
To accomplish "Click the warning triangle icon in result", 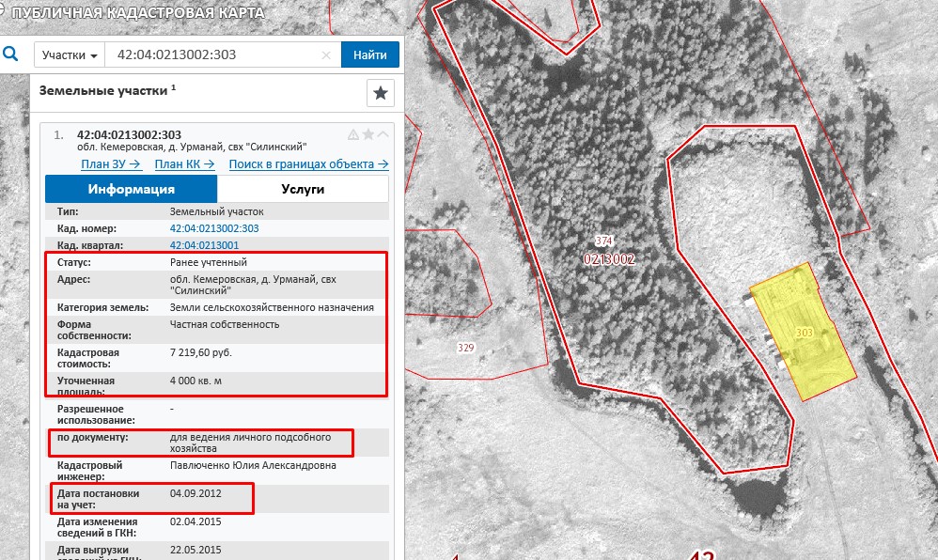I will coord(353,134).
